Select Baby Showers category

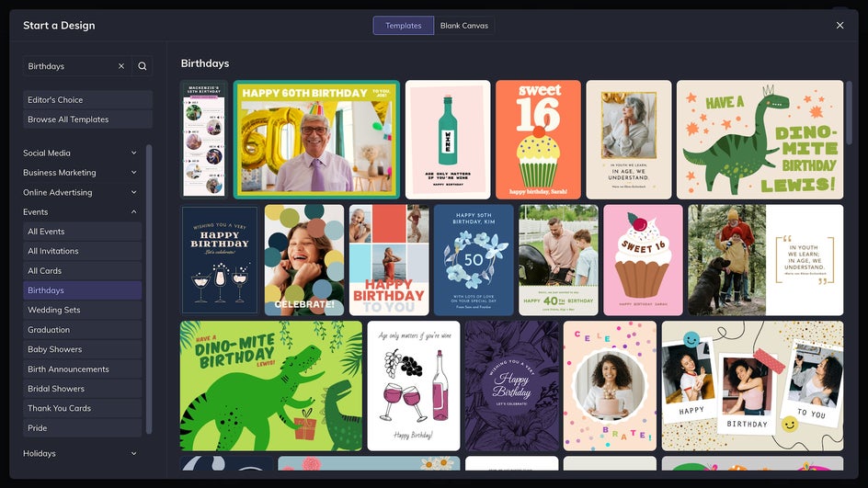click(x=83, y=349)
